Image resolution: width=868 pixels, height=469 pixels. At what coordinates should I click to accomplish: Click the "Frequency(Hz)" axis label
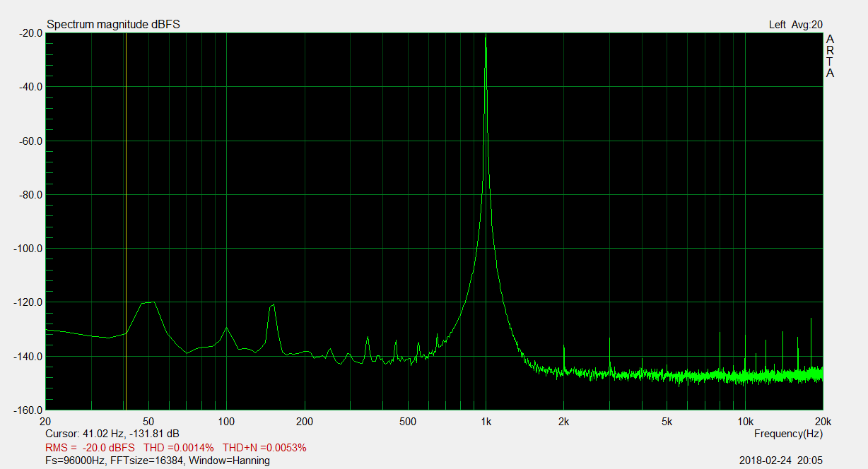click(788, 433)
